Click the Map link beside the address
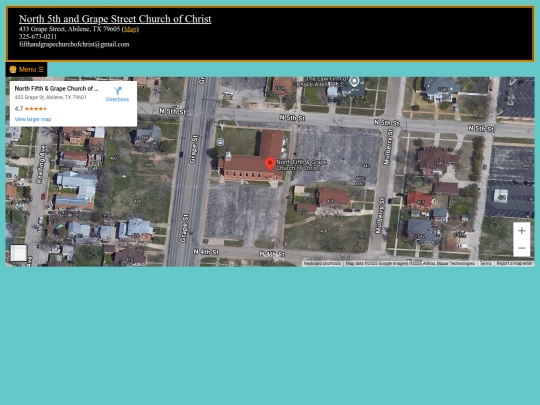Viewport: 540px width, 405px height. pos(130,29)
